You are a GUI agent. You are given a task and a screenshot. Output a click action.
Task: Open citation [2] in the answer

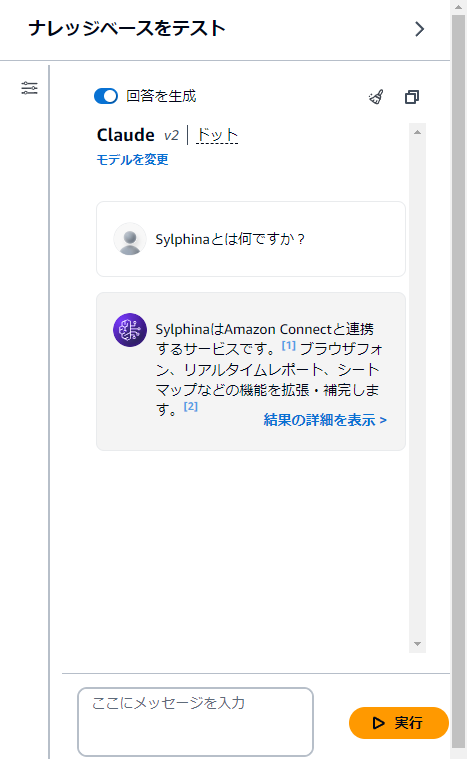point(191,406)
